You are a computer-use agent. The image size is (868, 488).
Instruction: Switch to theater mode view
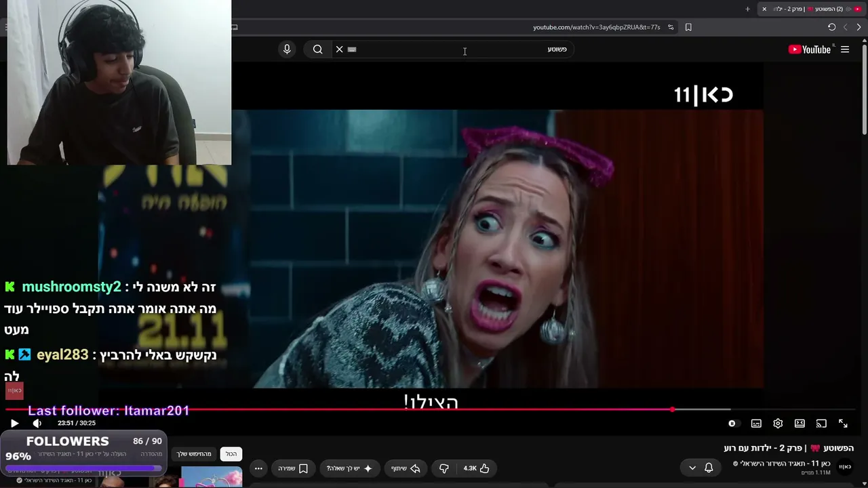click(x=800, y=424)
